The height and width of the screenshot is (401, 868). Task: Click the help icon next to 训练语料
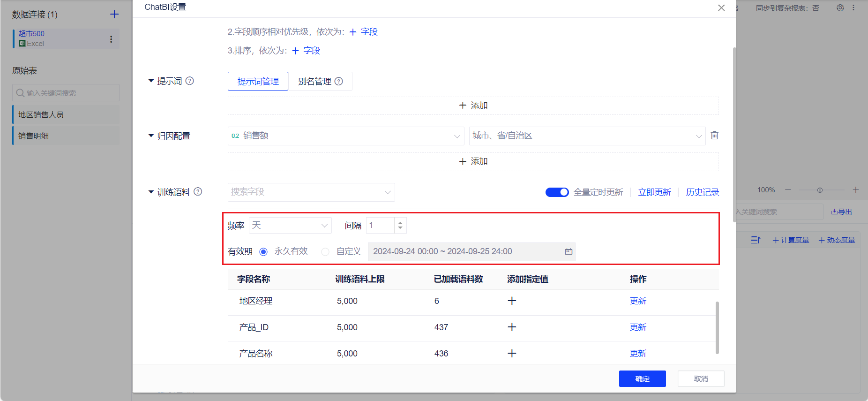198,192
